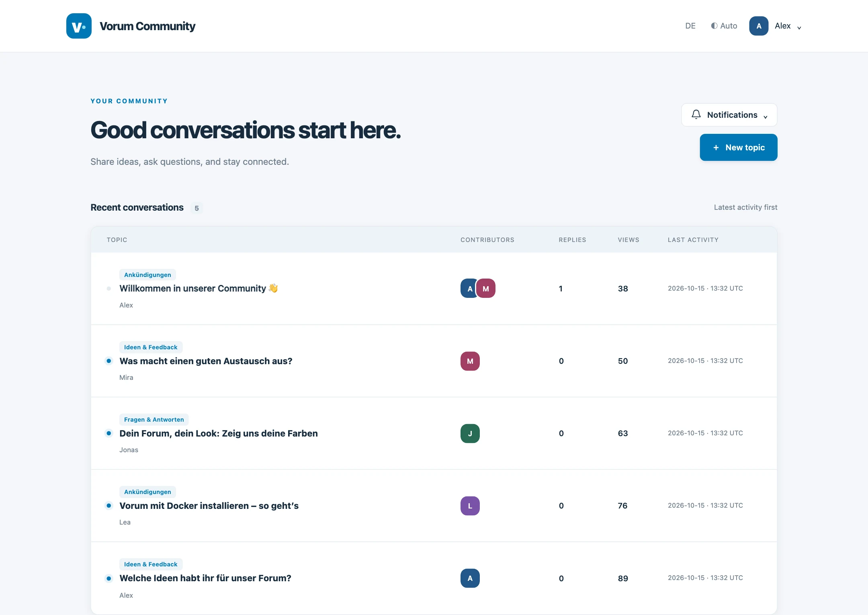Click the plus icon in New topic

[x=716, y=148]
